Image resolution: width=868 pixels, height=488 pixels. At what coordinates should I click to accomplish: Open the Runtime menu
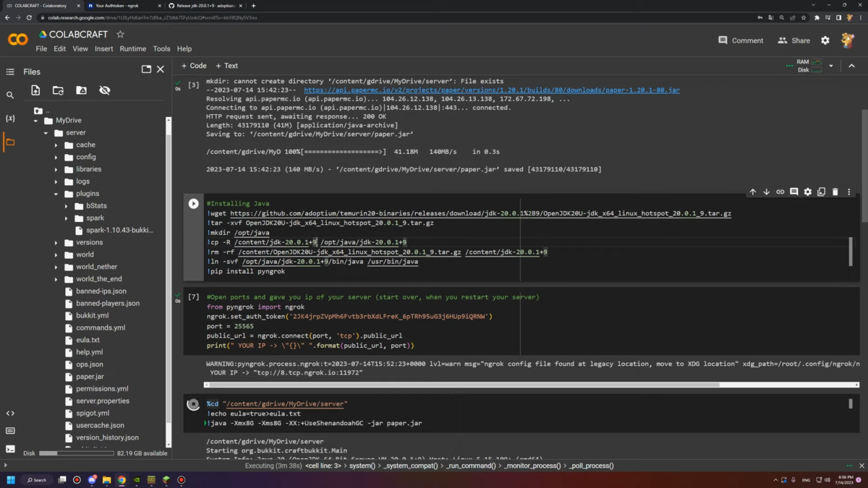(x=132, y=49)
